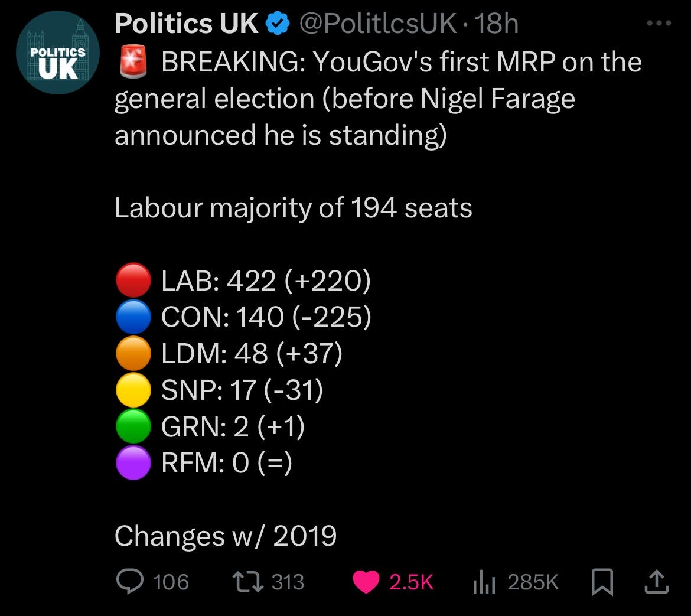View post analytics bar chart icon
Image resolution: width=691 pixels, height=616 pixels.
pyautogui.click(x=484, y=582)
